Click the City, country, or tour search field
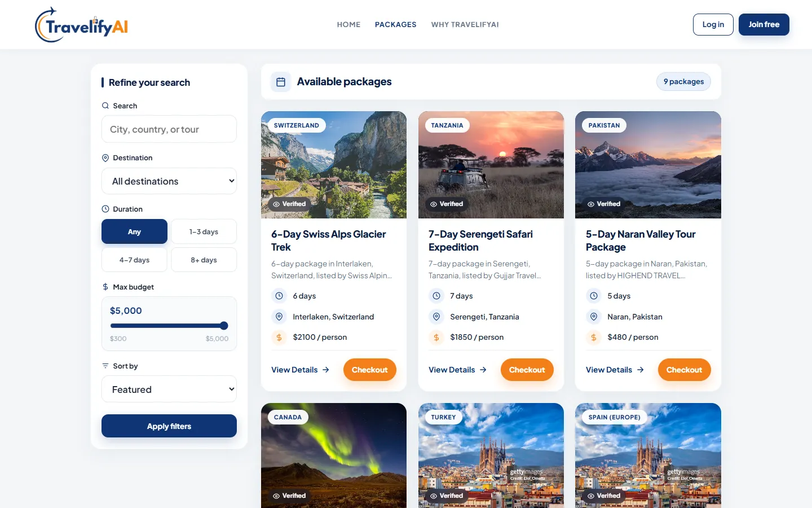The width and height of the screenshot is (812, 508). tap(169, 129)
